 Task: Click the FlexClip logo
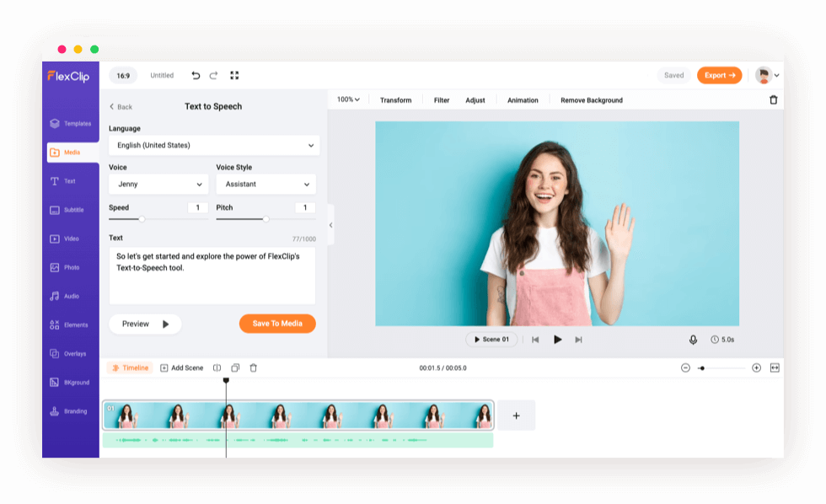tap(68, 77)
